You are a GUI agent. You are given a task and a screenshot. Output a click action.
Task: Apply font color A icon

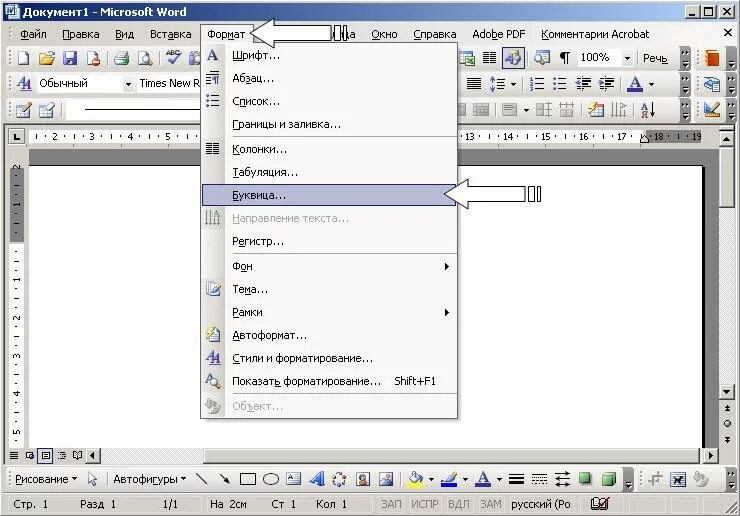[x=635, y=84]
